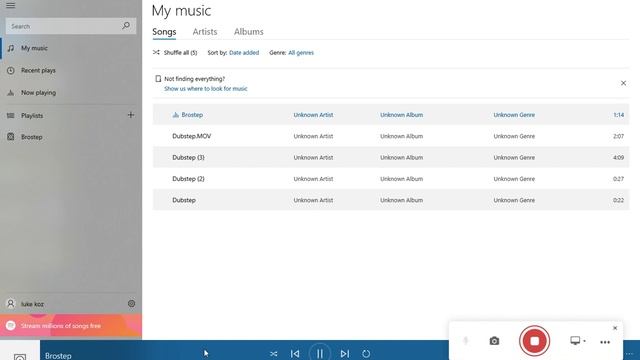
Task: Click Unknown Genre in Brostep row
Action: tap(514, 115)
